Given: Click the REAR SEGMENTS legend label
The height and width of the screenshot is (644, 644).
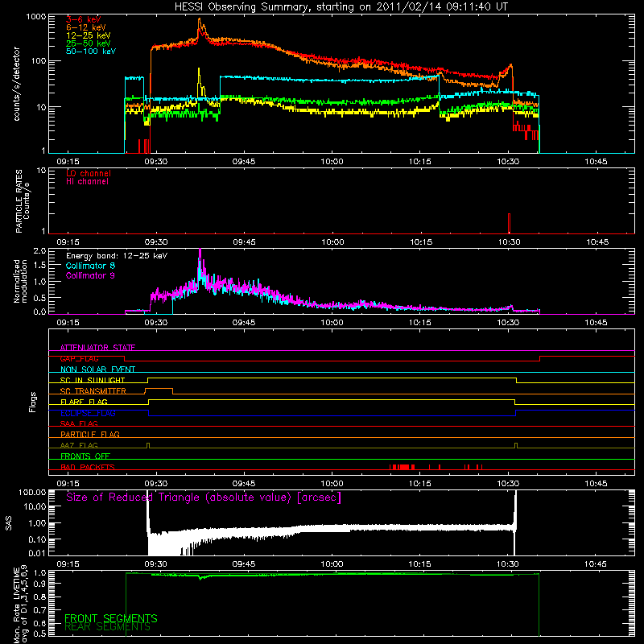Looking at the screenshot, I should tap(107, 627).
